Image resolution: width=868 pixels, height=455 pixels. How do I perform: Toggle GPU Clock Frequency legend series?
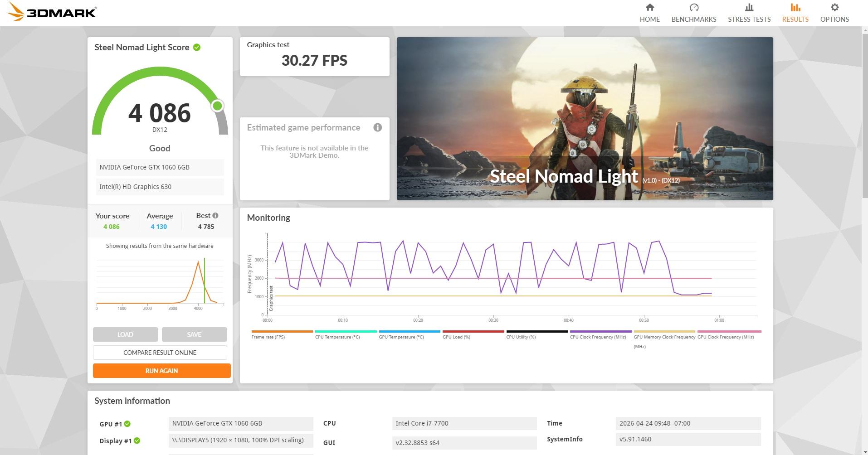tap(728, 334)
